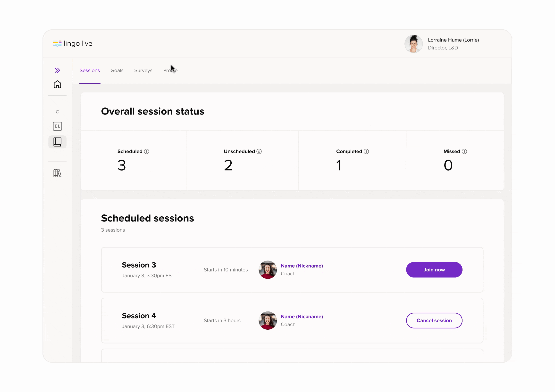This screenshot has height=392, width=555.
Task: Click the coach photo in Session 4
Action: pyautogui.click(x=268, y=320)
